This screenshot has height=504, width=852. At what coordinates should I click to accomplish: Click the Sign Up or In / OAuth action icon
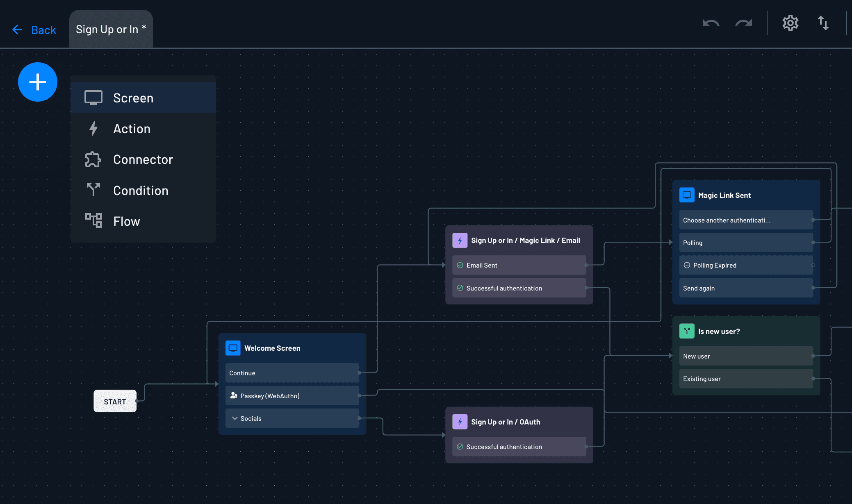[460, 422]
